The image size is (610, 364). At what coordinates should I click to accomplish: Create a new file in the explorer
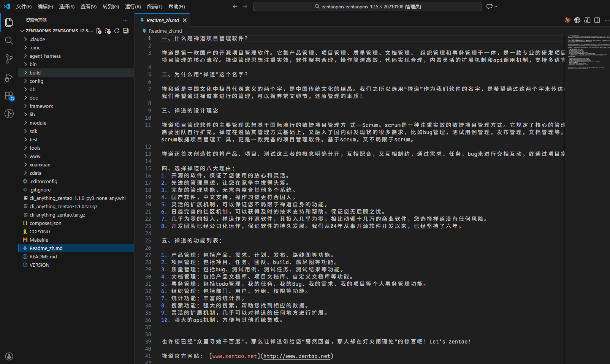tap(99, 31)
